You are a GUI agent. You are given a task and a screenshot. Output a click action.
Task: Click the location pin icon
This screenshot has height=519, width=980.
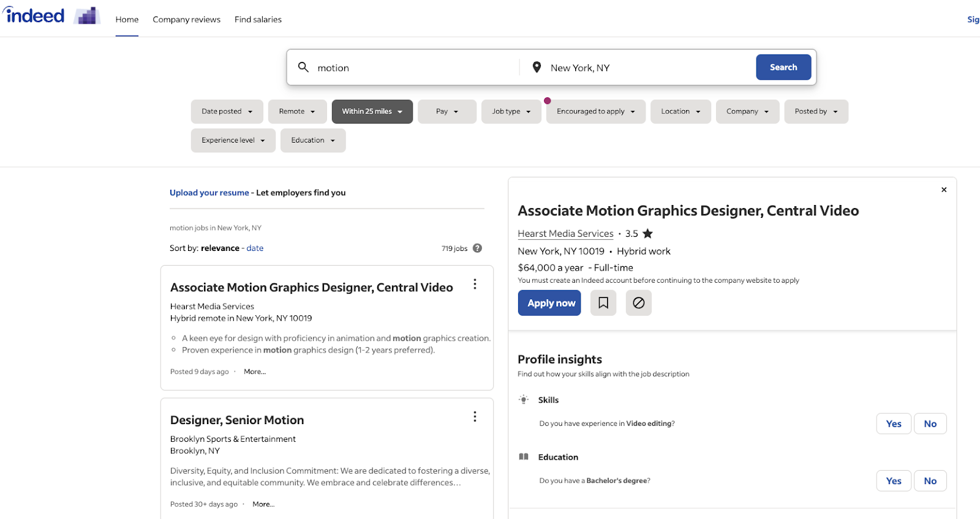537,67
